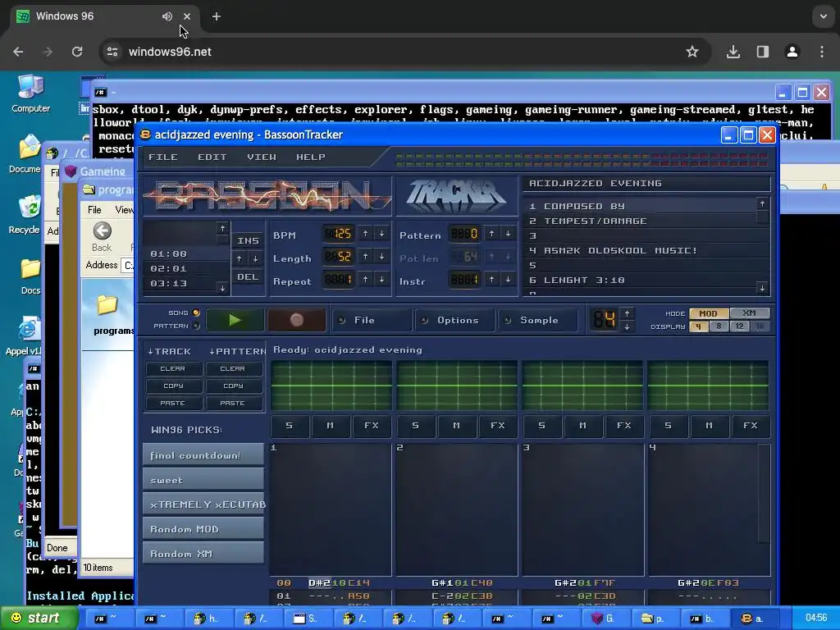Set display to 12 tracks

(739, 326)
